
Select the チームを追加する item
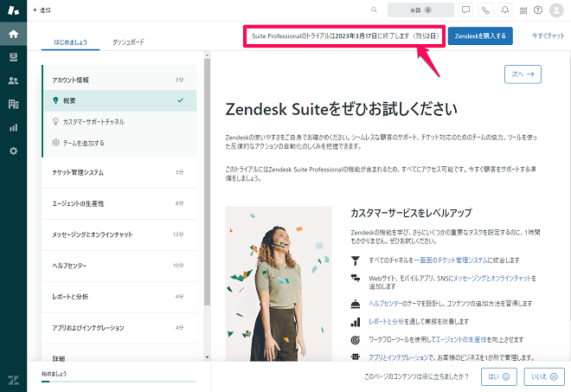(119, 143)
